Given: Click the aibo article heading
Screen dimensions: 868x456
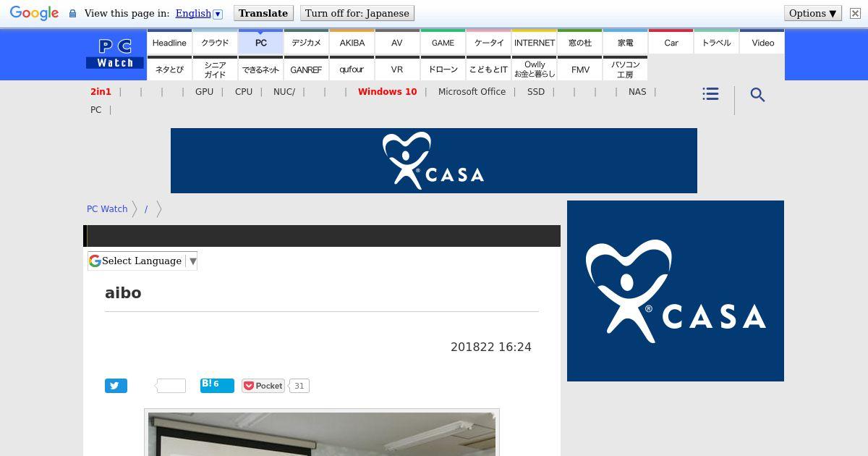Looking at the screenshot, I should [x=123, y=293].
